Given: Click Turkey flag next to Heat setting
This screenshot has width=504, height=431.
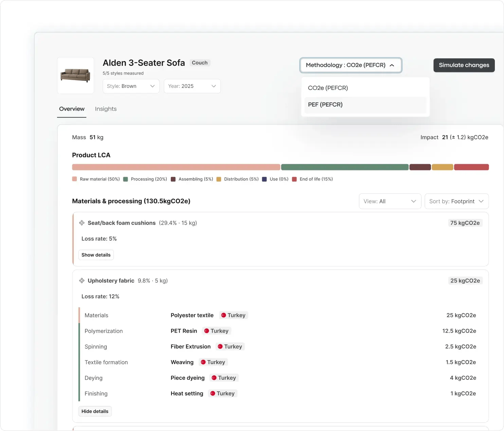Looking at the screenshot, I should pyautogui.click(x=213, y=393).
